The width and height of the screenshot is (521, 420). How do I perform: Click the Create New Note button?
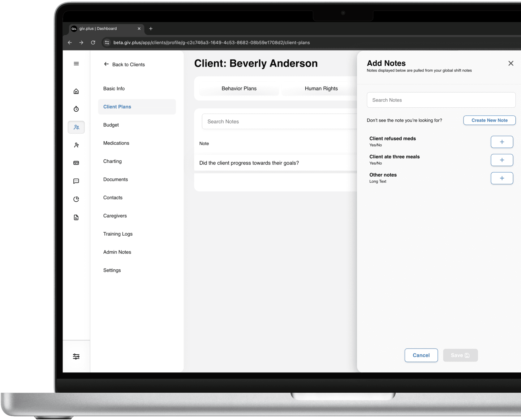(489, 120)
